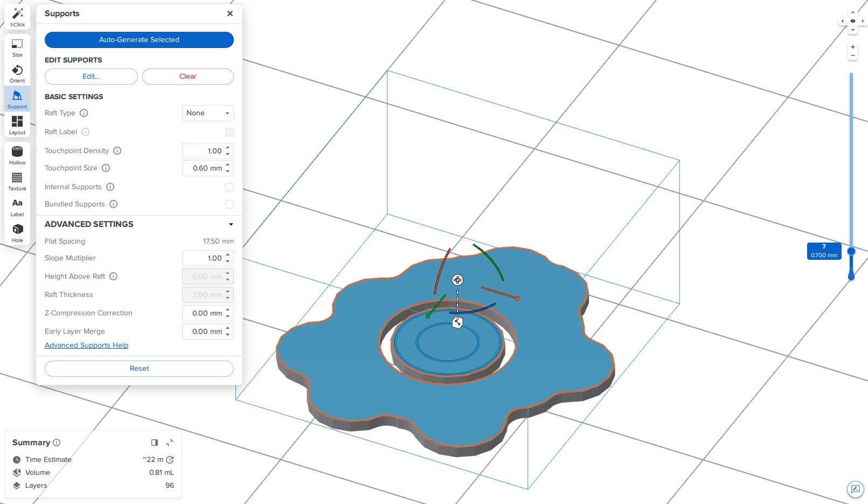Open the Label tool
This screenshot has width=868, height=504.
pos(17,208)
